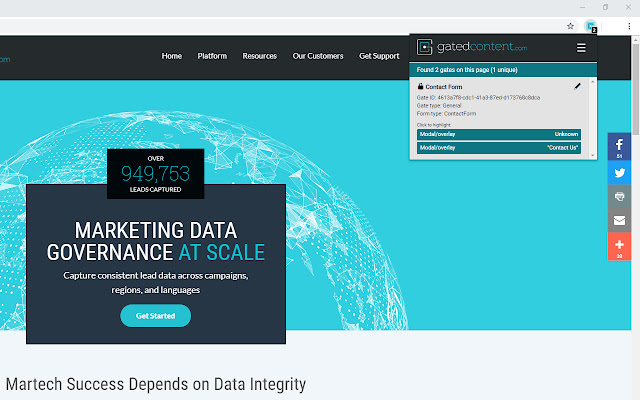The image size is (640, 400).
Task: Click the Get Started button
Action: [x=155, y=316]
